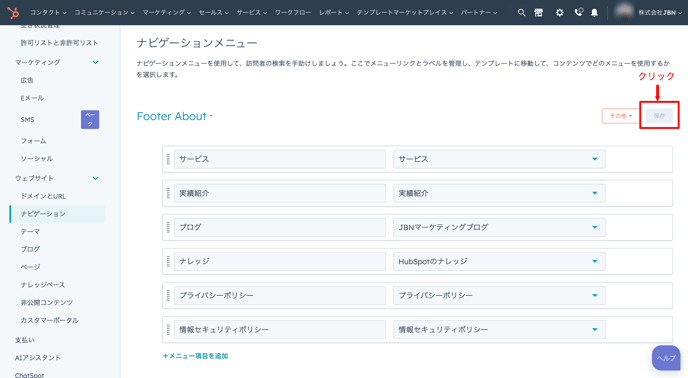688x378 pixels.
Task: Open the ワークフロー menu item
Action: click(293, 12)
